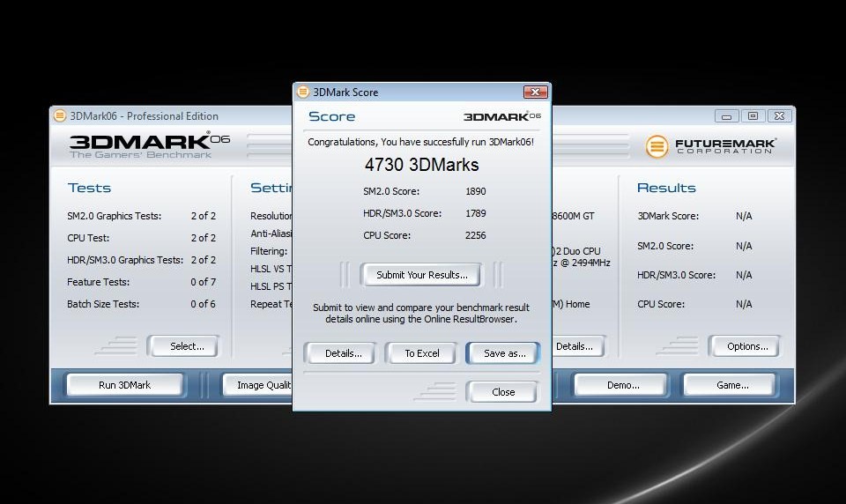Click the 8600M GT graphics text

click(573, 216)
